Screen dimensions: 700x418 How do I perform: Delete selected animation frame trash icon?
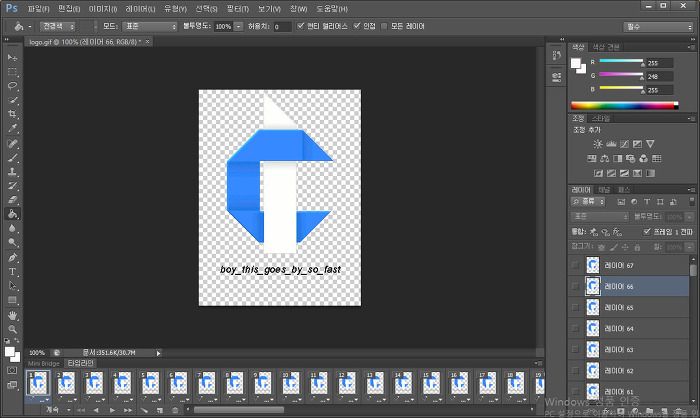[x=175, y=410]
